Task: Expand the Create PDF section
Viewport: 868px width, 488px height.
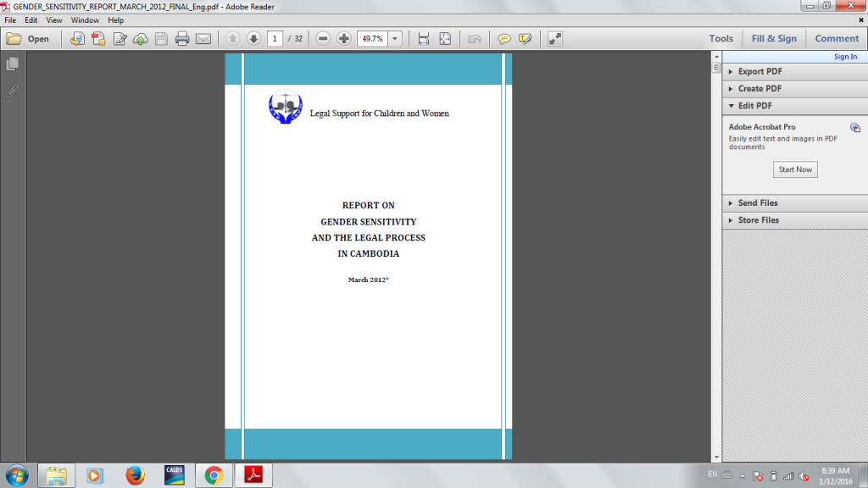Action: [759, 89]
